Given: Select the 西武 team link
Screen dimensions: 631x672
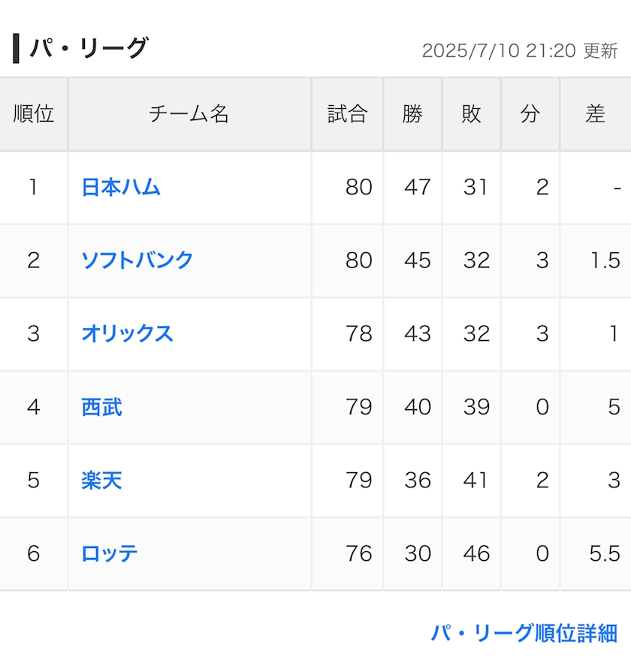Looking at the screenshot, I should (101, 407).
